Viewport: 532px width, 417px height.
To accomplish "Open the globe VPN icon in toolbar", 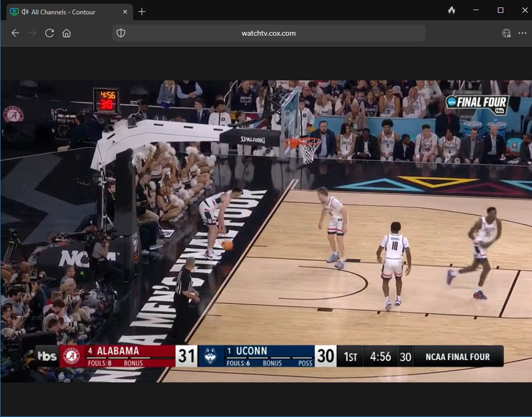I will [x=506, y=33].
